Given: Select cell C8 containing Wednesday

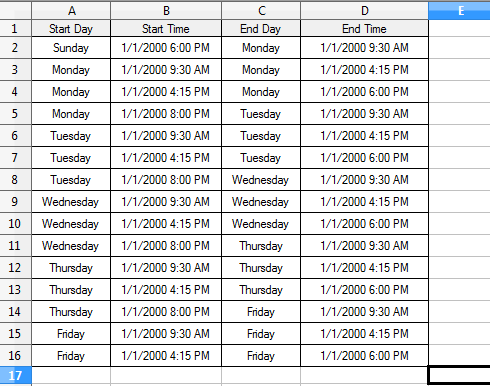Looking at the screenshot, I should [x=261, y=180].
